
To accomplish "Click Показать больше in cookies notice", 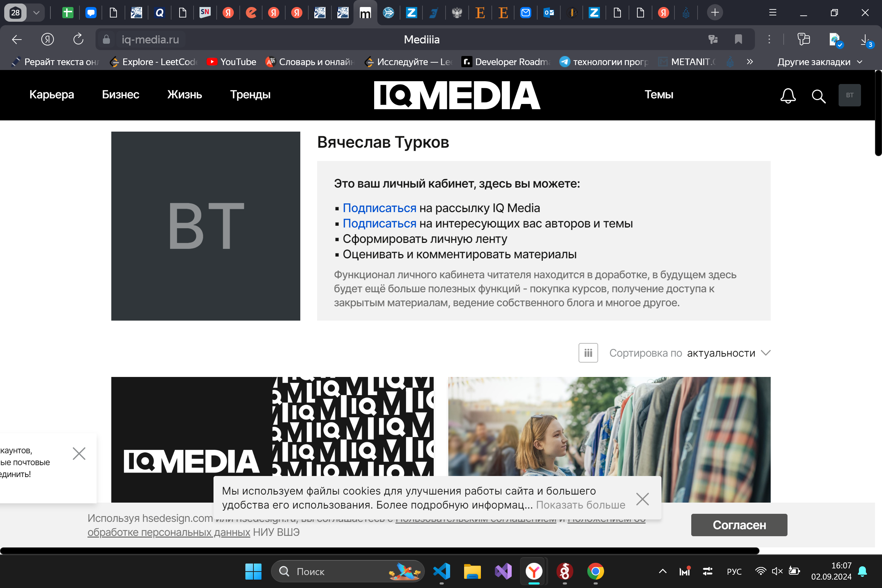I will click(x=581, y=505).
